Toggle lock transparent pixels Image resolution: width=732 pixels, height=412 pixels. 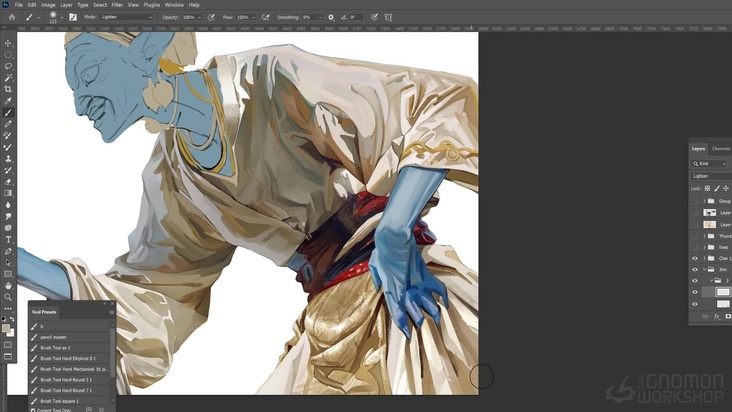[x=707, y=188]
